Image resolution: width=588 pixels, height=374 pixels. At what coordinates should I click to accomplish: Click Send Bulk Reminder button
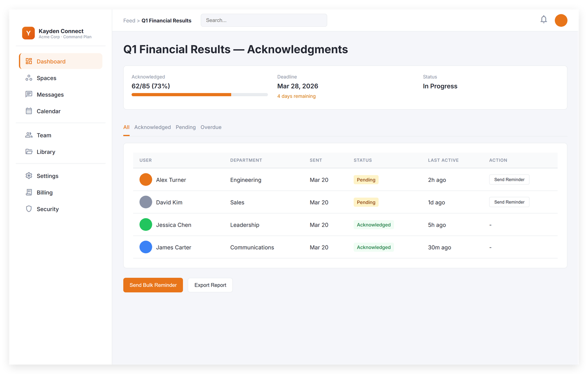tap(153, 285)
